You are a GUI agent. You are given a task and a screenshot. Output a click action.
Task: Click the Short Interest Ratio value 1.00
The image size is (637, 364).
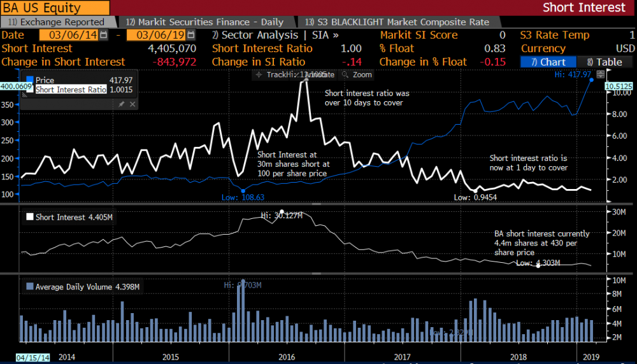(x=351, y=49)
